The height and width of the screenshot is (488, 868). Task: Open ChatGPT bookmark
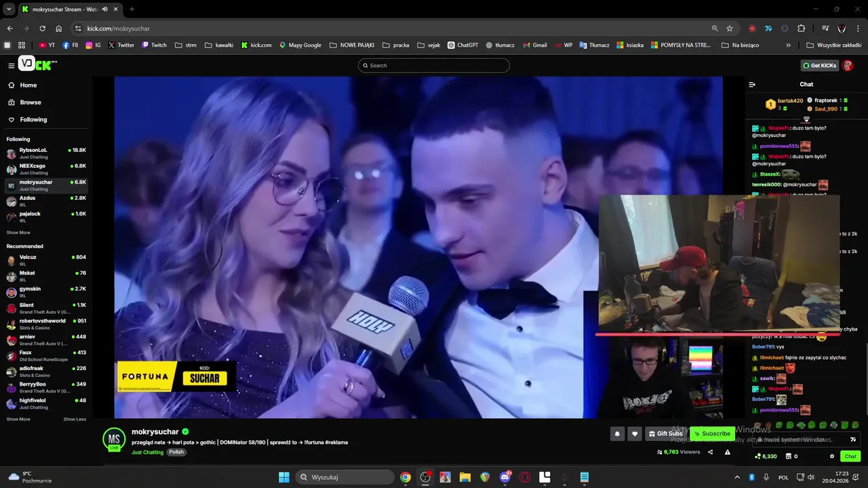click(463, 45)
